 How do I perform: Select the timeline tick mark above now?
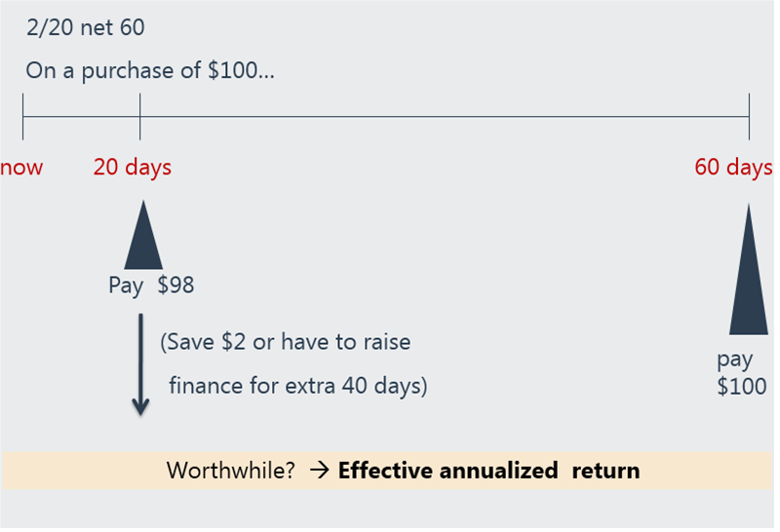[22, 117]
